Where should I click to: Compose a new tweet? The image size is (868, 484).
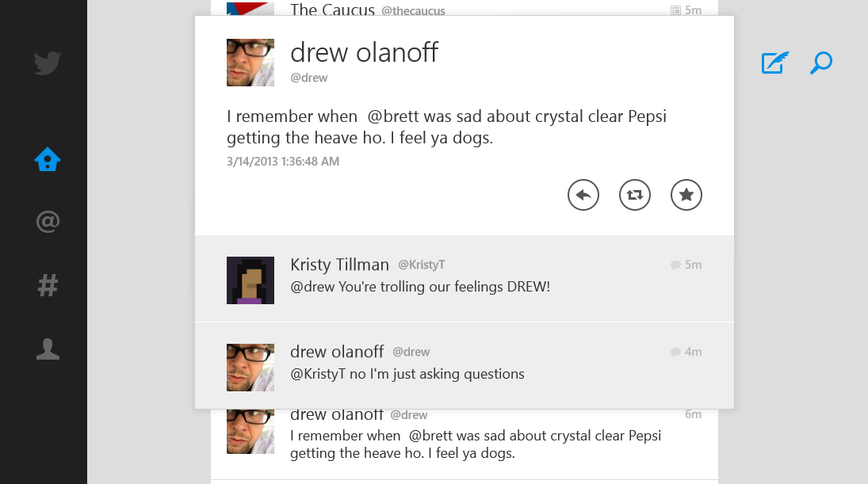tap(774, 63)
